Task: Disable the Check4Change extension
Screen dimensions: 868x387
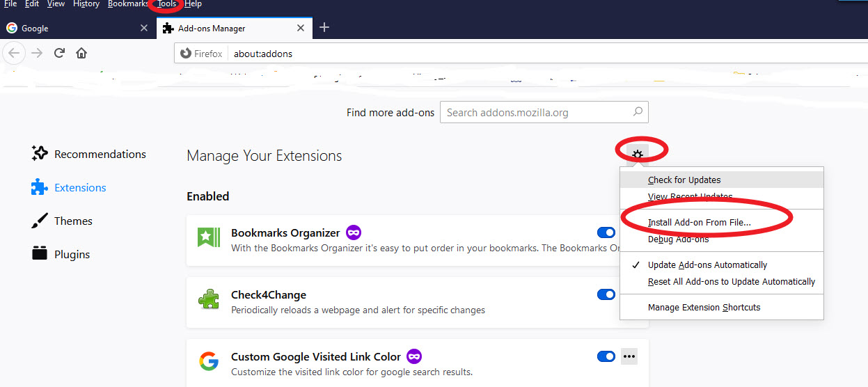Action: 606,294
